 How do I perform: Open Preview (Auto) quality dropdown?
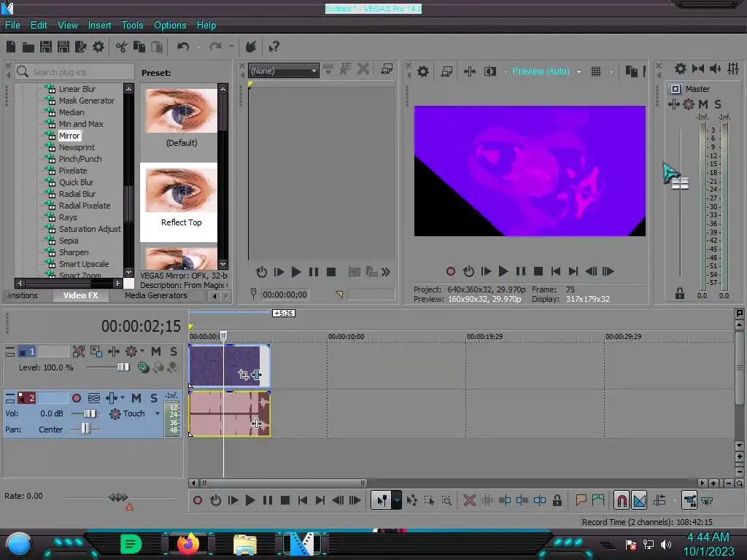(x=578, y=72)
